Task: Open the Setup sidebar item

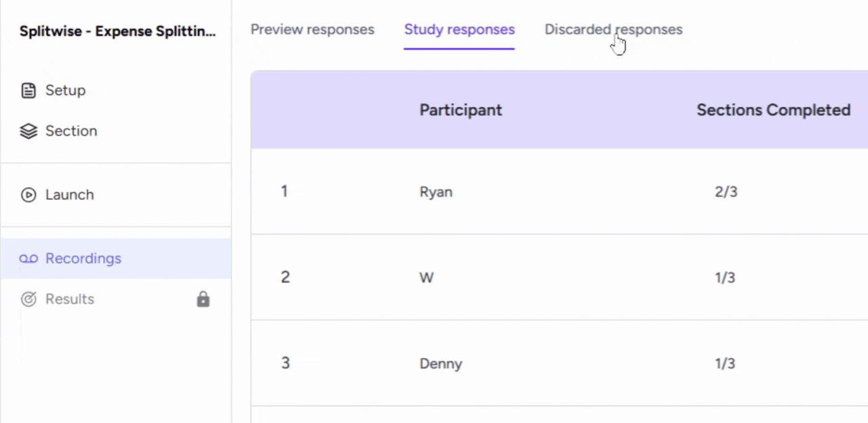Action: coord(65,91)
